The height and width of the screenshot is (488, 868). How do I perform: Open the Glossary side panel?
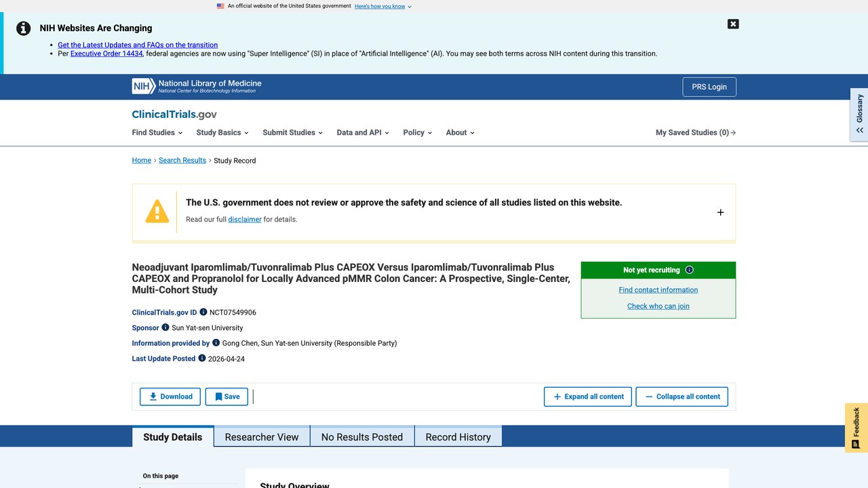(859, 115)
